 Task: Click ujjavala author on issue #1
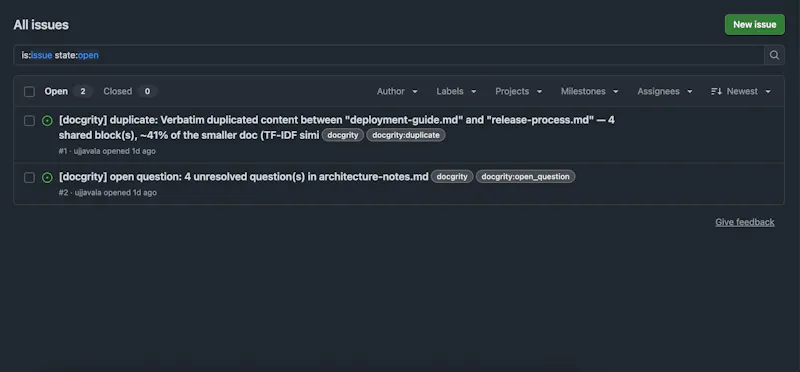pyautogui.click(x=87, y=151)
